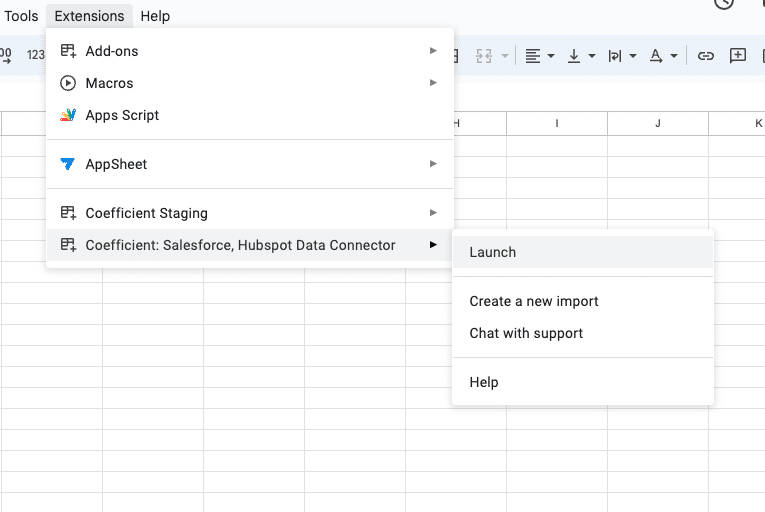Click the Apps Script colorful icon
The height and width of the screenshot is (512, 765).
pos(68,115)
